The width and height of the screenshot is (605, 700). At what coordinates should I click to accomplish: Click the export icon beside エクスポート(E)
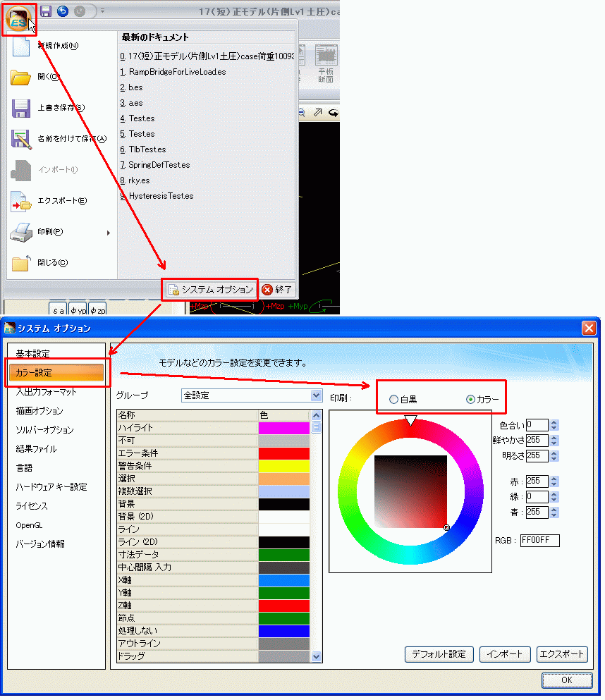[x=21, y=202]
